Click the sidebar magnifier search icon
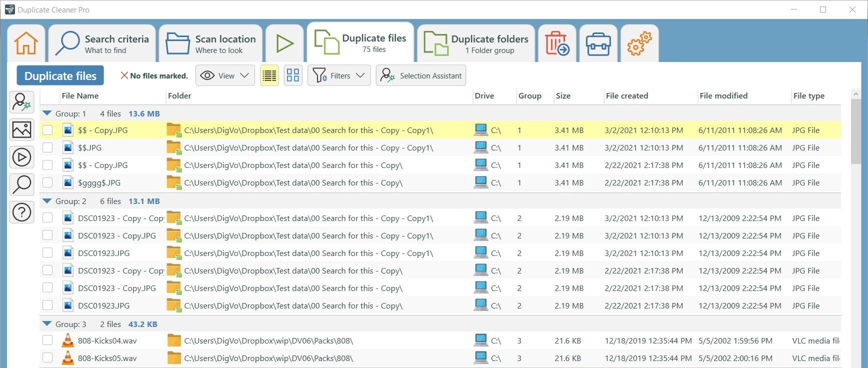Image resolution: width=868 pixels, height=368 pixels. 22,184
